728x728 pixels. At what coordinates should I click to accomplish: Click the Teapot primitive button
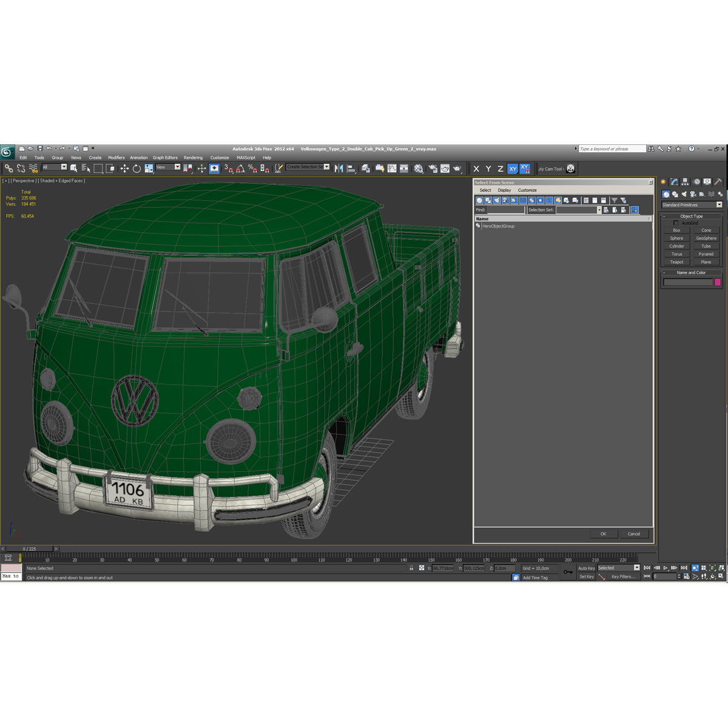(676, 262)
